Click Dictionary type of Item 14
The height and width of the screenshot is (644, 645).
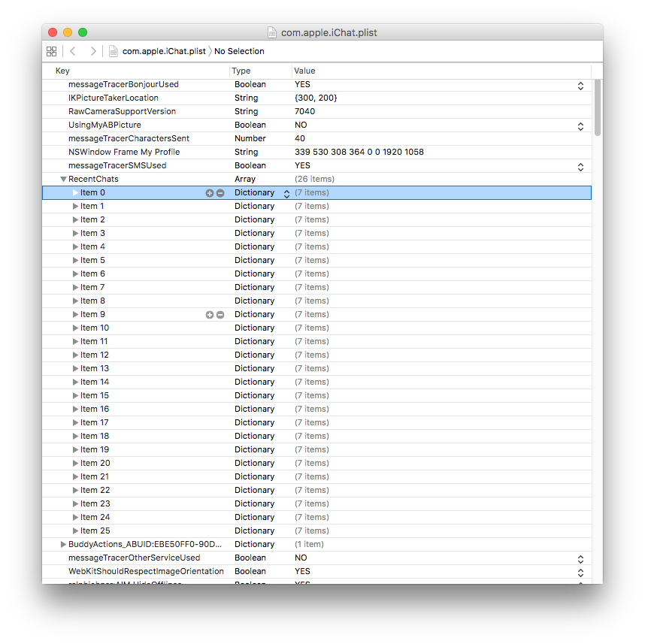255,382
